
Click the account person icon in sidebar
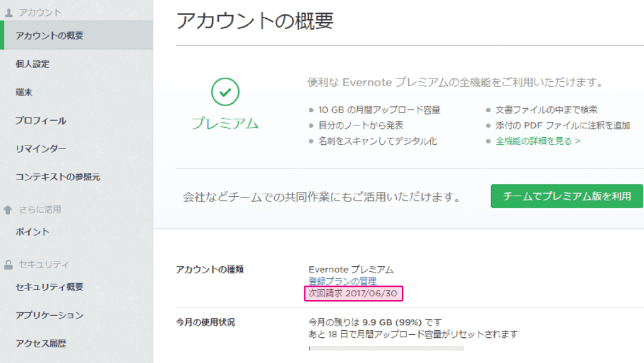(9, 13)
